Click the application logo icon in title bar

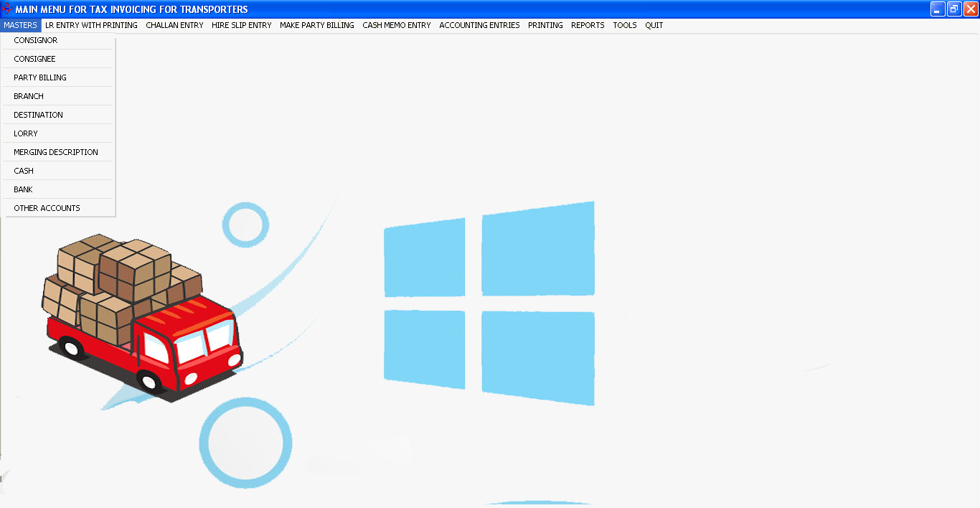(x=6, y=9)
